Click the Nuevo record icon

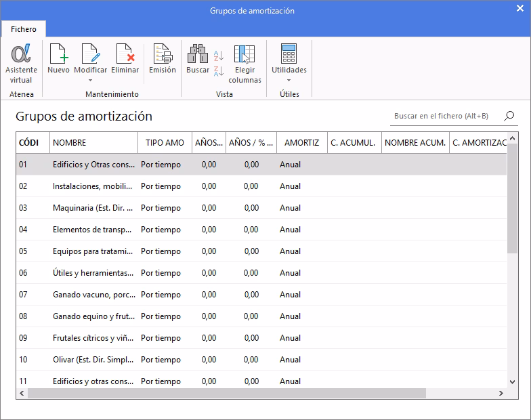(58, 54)
